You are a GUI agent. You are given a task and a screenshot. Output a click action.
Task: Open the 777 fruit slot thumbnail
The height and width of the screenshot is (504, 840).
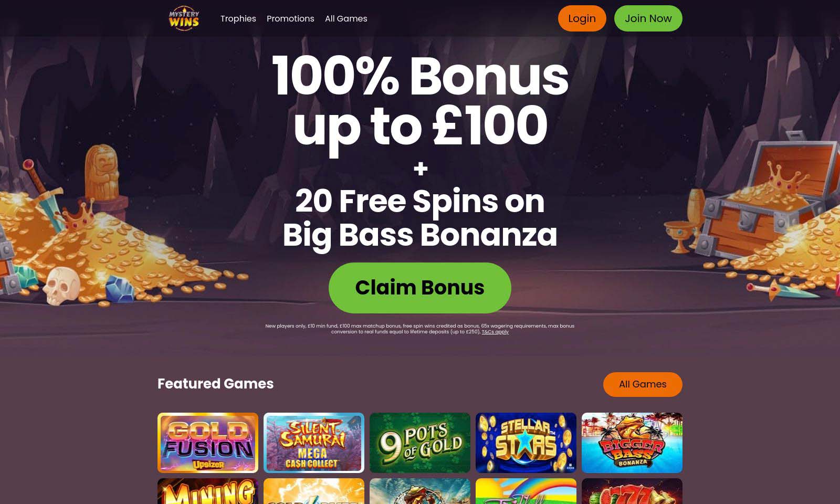pyautogui.click(x=632, y=491)
